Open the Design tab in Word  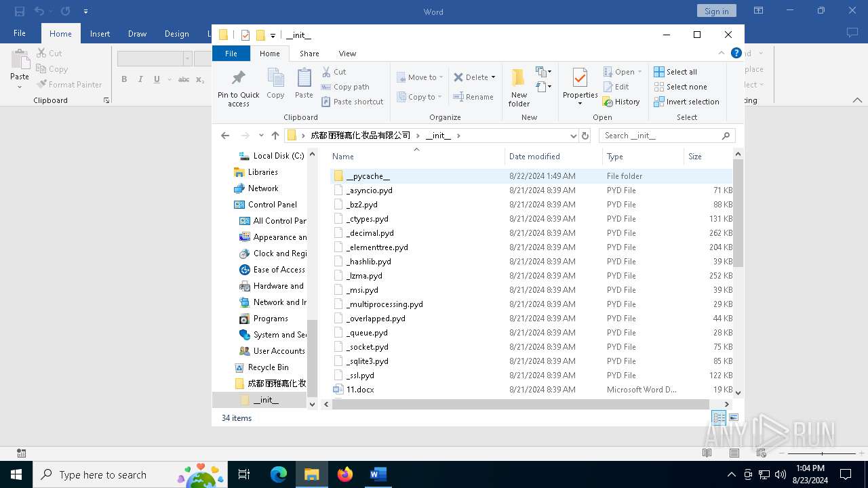[x=176, y=34]
